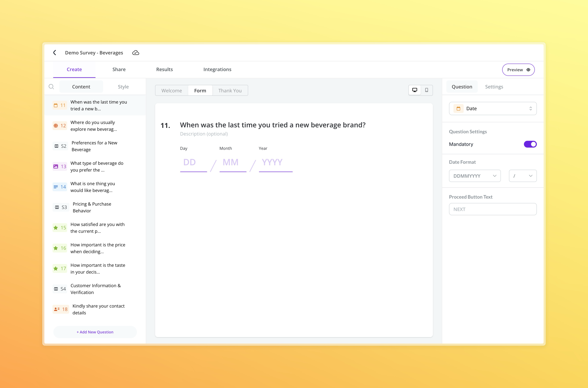Image resolution: width=588 pixels, height=388 pixels.
Task: Switch to the Style tab
Action: coord(123,87)
